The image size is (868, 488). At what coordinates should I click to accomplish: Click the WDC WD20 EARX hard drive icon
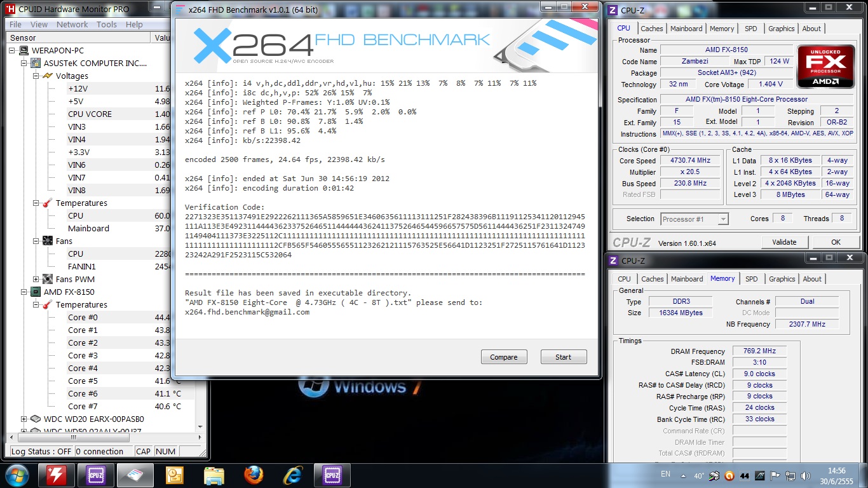click(x=36, y=419)
